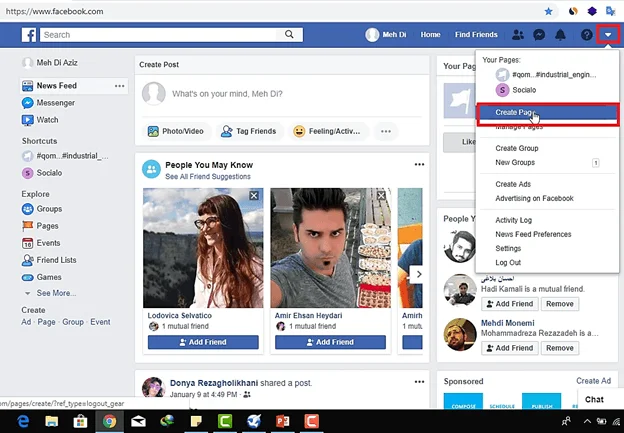The image size is (624, 433).
Task: Click See All Friend Suggestions link
Action: pos(208,177)
